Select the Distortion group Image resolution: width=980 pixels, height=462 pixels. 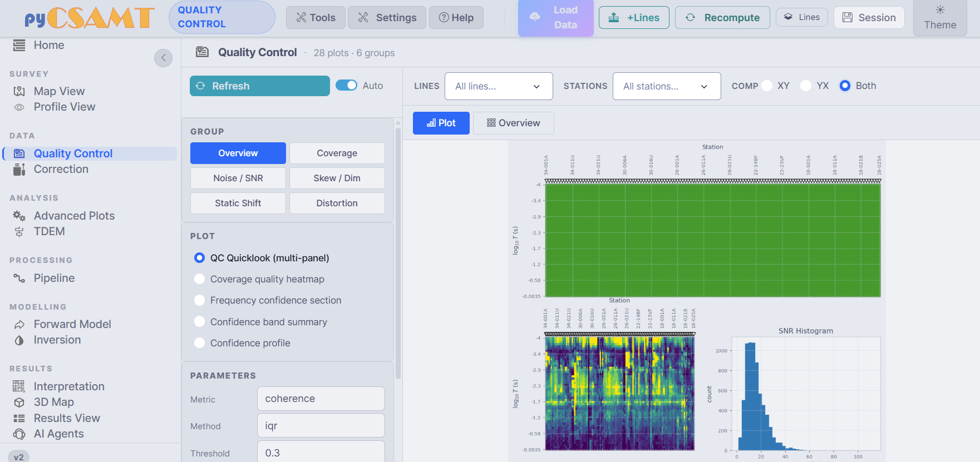click(337, 203)
